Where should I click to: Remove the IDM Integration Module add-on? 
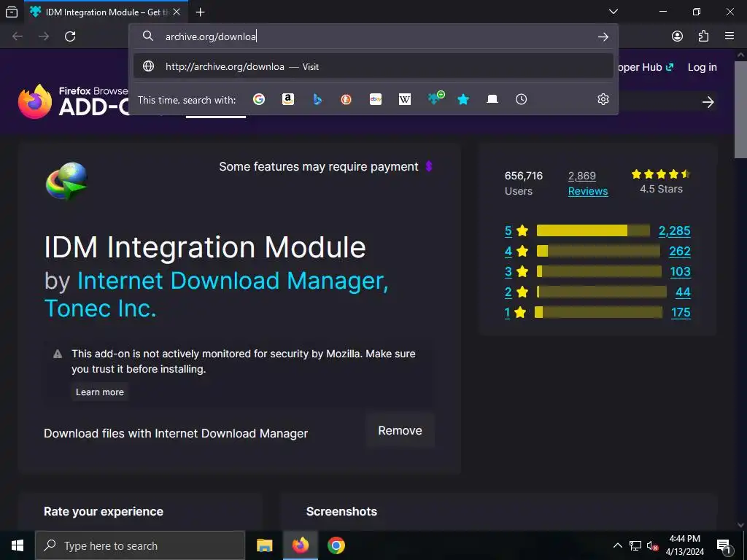click(x=400, y=430)
